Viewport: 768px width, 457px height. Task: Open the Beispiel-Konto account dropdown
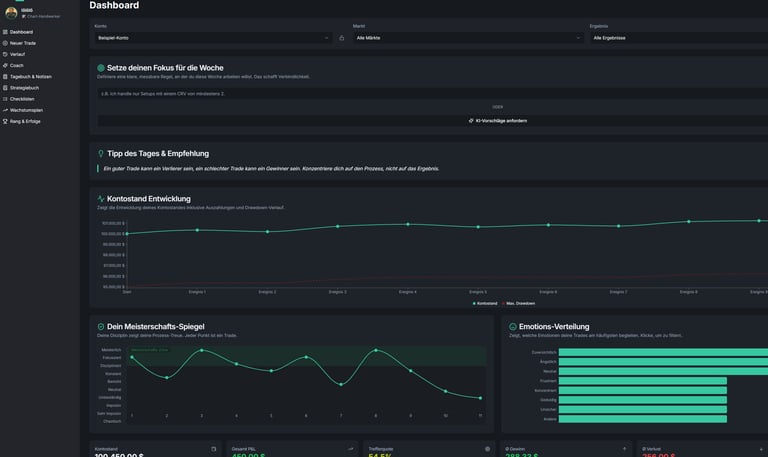[213, 38]
